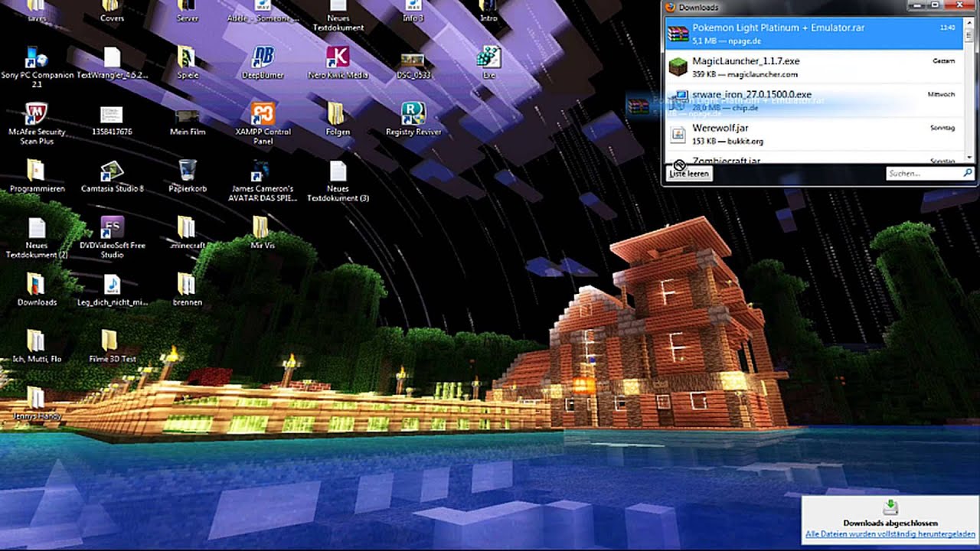This screenshot has width=980, height=551.
Task: Select the Neues Textdokument (3) file
Action: pos(338,181)
